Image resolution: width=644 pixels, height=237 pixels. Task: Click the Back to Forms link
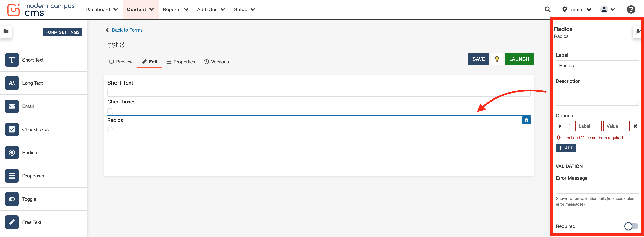click(127, 30)
